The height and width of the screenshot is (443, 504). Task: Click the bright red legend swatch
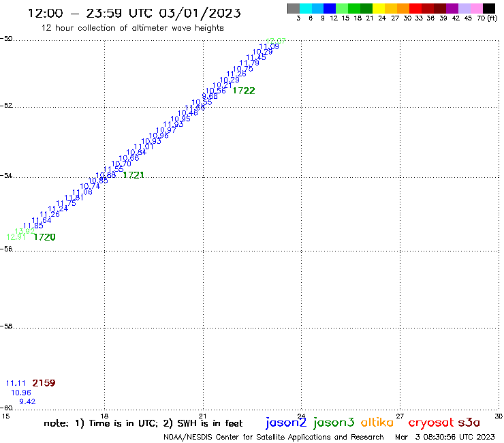click(415, 8)
